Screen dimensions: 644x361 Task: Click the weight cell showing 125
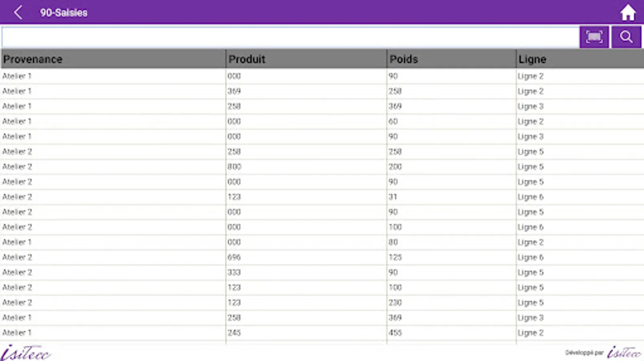(x=395, y=258)
